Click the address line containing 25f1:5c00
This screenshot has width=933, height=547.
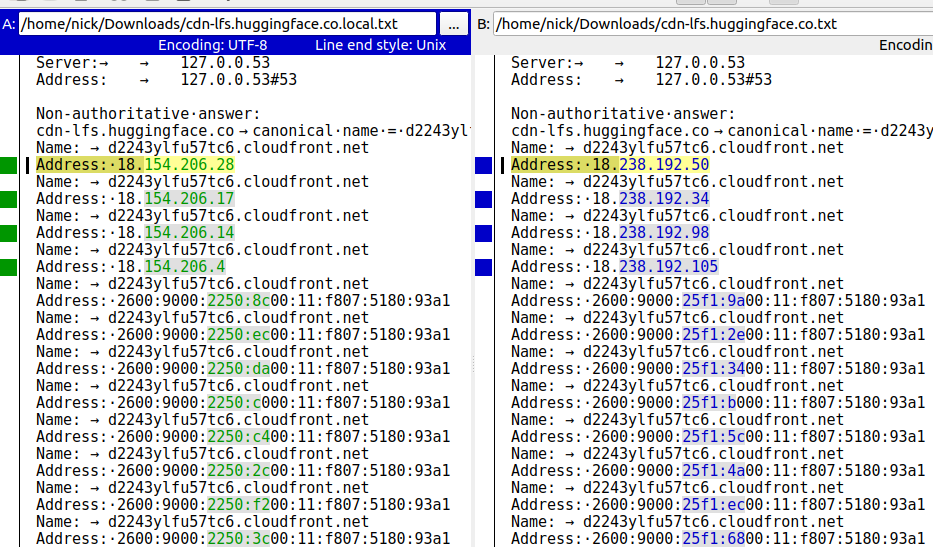point(718,436)
